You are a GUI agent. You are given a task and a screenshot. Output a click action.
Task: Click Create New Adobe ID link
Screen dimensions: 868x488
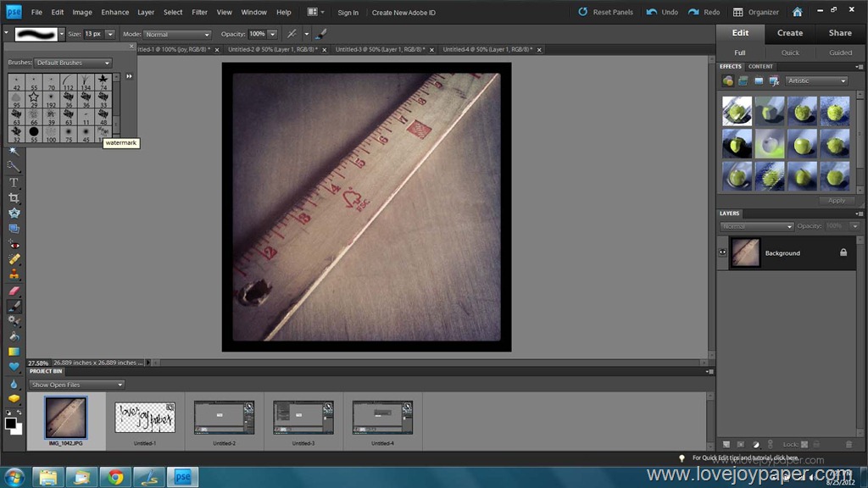[403, 12]
